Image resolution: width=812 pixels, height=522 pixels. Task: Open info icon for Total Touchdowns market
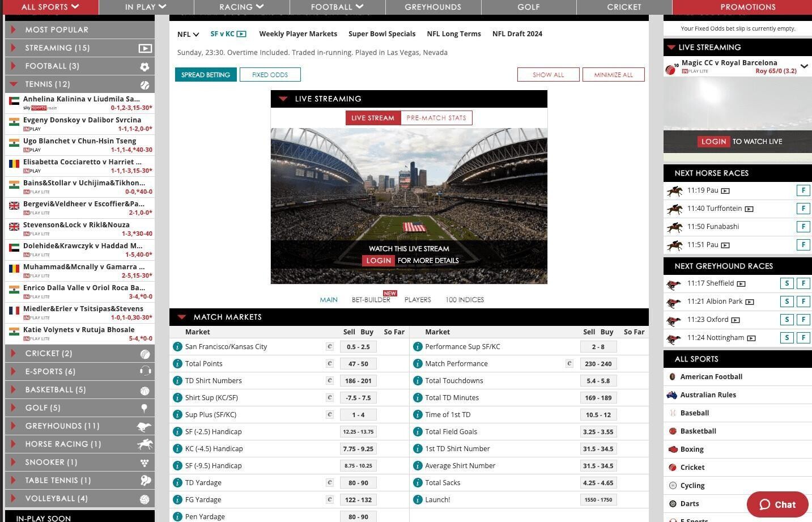click(x=418, y=380)
